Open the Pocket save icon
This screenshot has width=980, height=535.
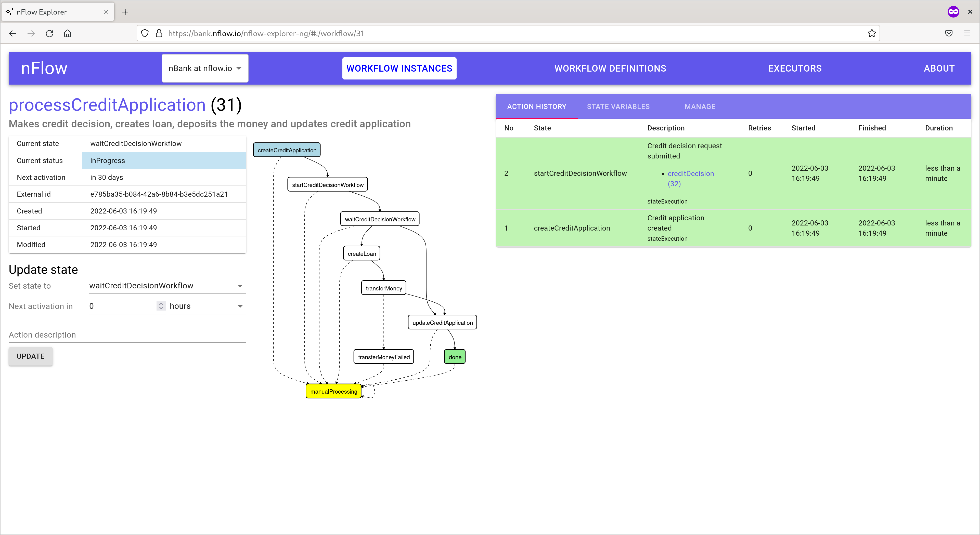click(949, 33)
